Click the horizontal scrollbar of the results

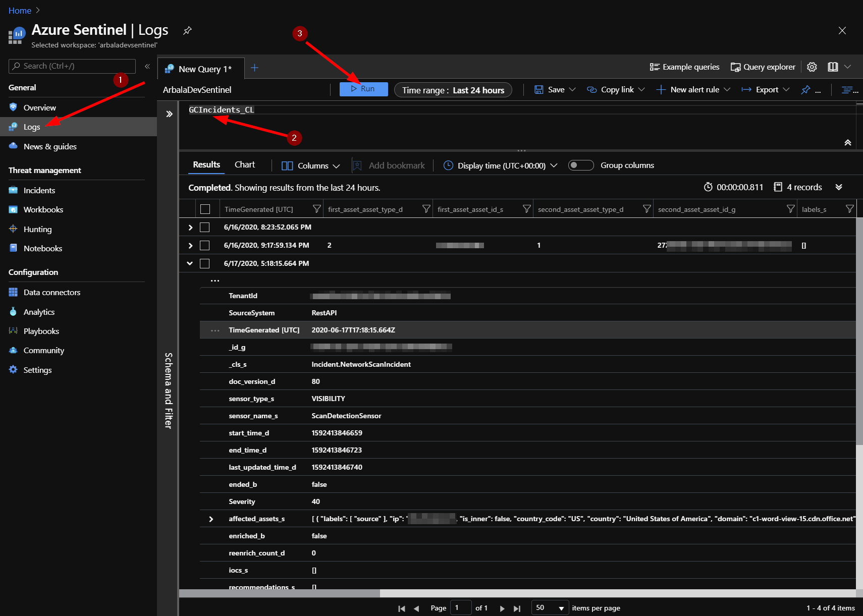coord(280,593)
